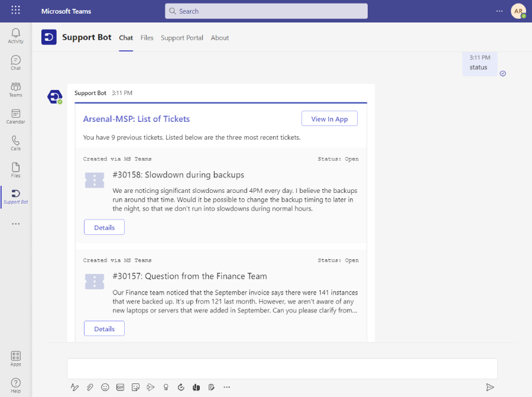Open Calendar in the sidebar
The width and height of the screenshot is (532, 397).
(15, 117)
